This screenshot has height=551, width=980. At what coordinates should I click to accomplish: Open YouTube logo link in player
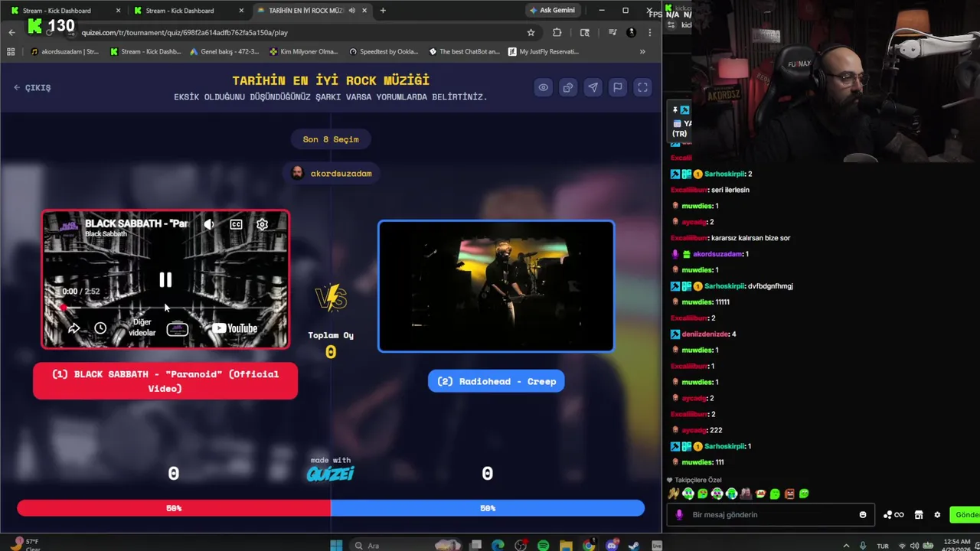tap(235, 328)
